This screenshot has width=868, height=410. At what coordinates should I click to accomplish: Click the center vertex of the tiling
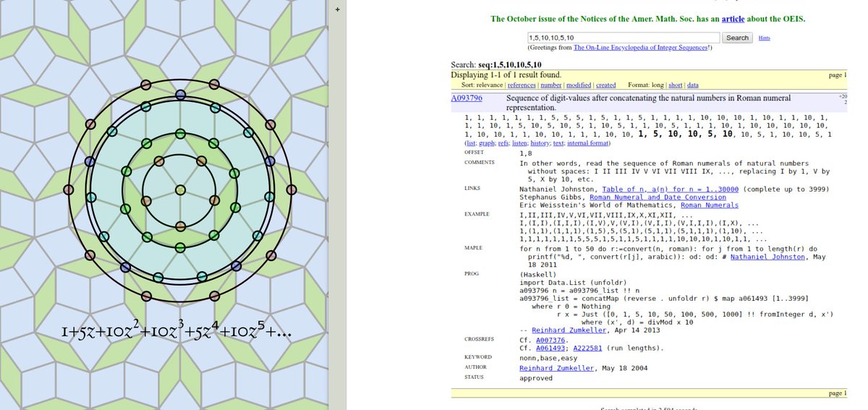click(x=181, y=189)
